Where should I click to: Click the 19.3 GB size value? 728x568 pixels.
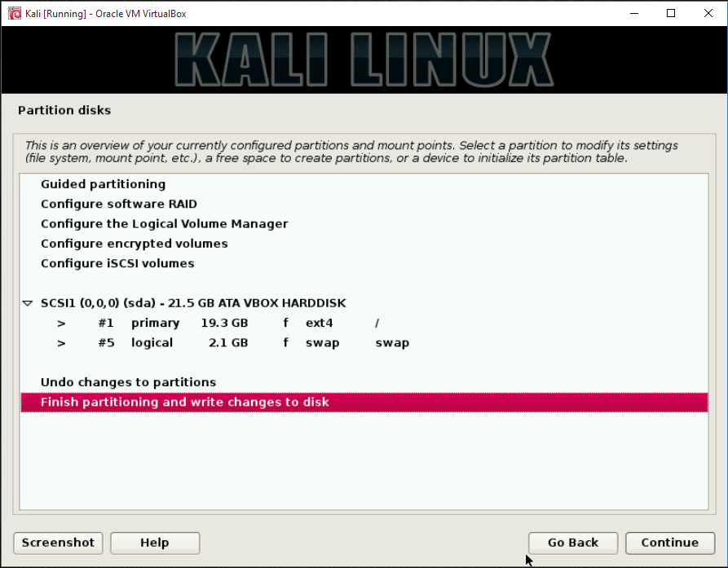[x=224, y=323]
